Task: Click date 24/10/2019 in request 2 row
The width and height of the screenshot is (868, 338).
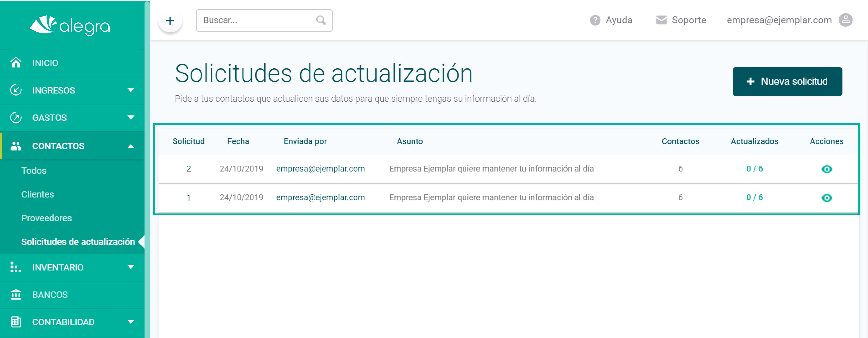Action: (241, 169)
